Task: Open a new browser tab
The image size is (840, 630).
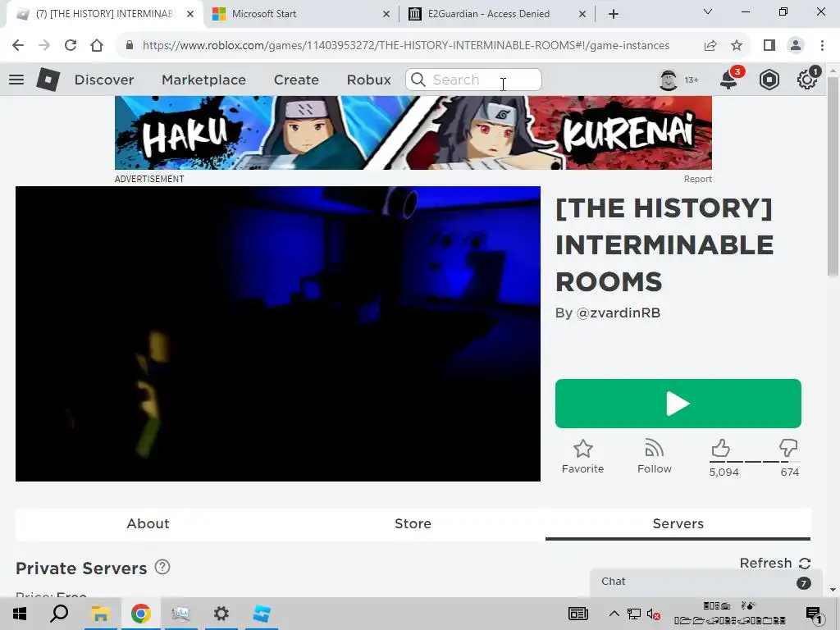Action: (614, 14)
